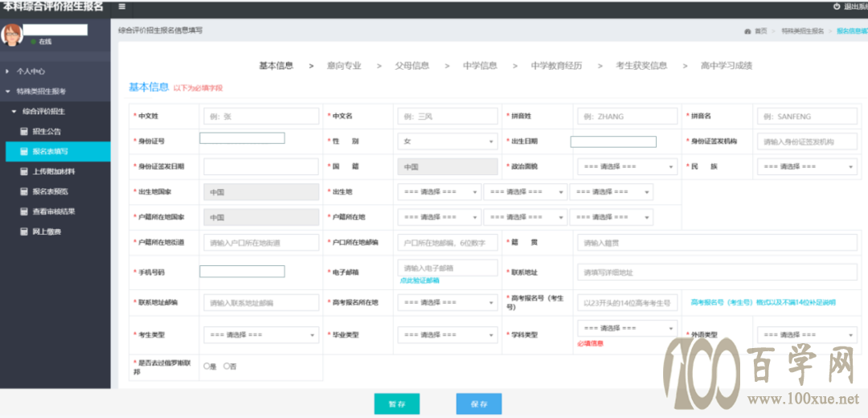Open 高考报名所在地 dropdown

pyautogui.click(x=448, y=303)
